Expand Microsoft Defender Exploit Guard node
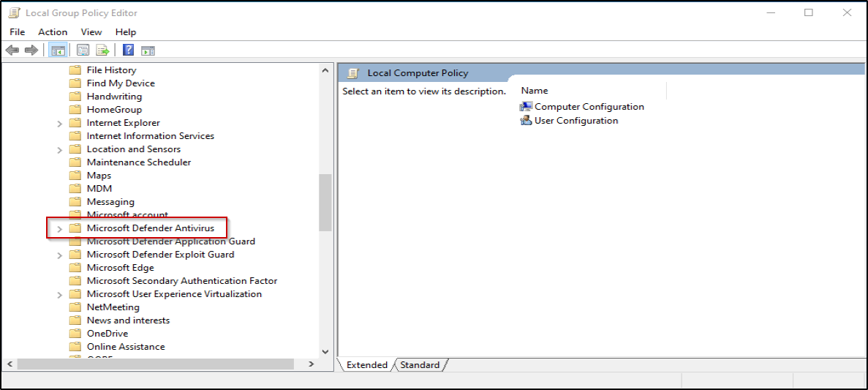The height and width of the screenshot is (390, 868). coord(60,255)
